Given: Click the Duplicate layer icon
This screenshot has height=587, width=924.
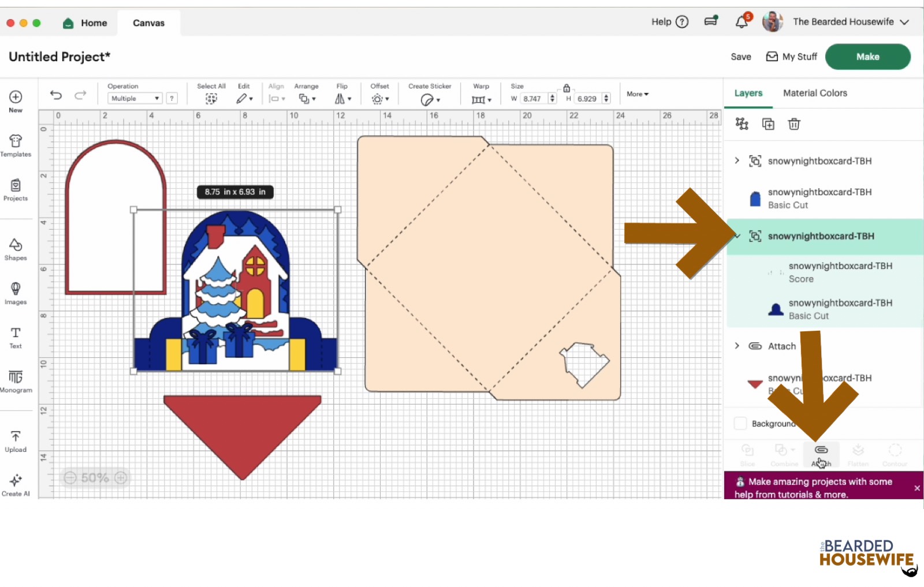Looking at the screenshot, I should pos(768,124).
